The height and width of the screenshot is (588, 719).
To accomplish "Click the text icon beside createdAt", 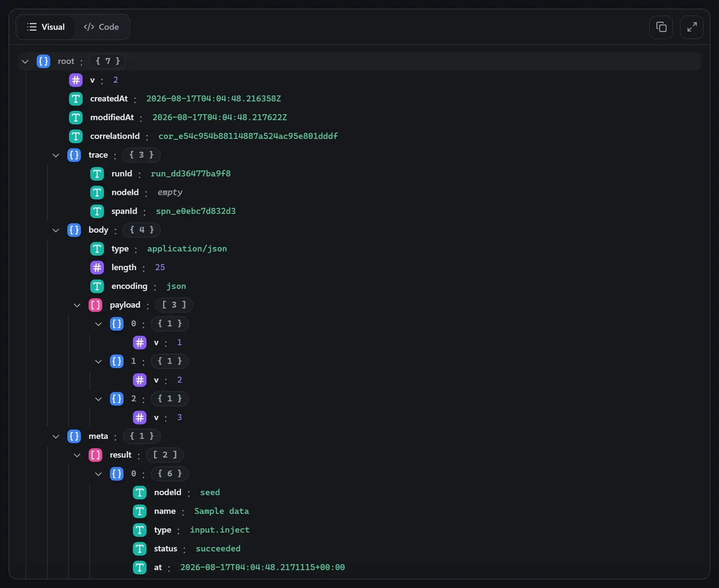I will click(76, 99).
